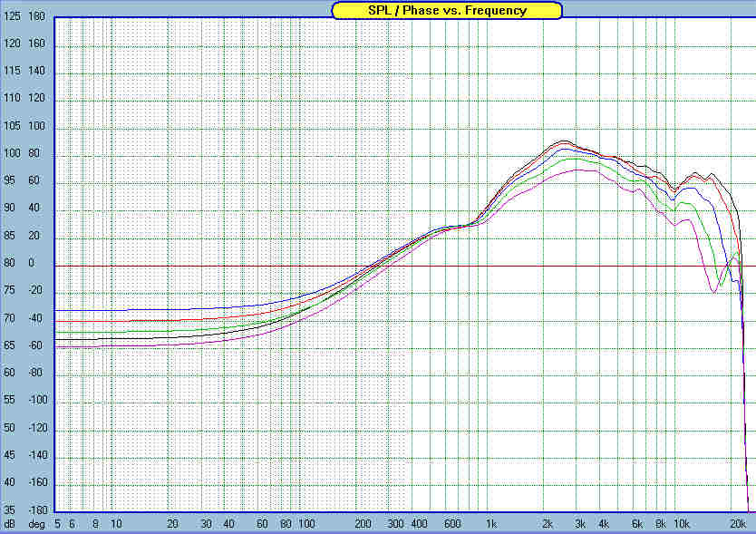The height and width of the screenshot is (534, 756).
Task: Click the 10k frequency axis label
Action: (682, 524)
